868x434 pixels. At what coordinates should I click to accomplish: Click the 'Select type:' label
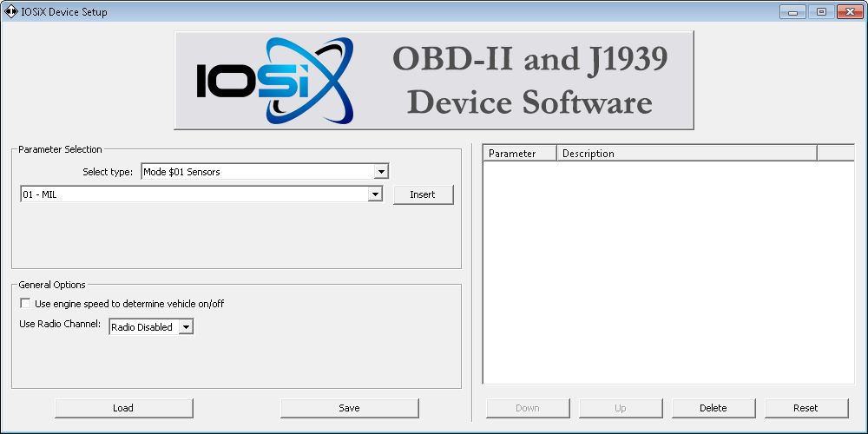point(108,172)
